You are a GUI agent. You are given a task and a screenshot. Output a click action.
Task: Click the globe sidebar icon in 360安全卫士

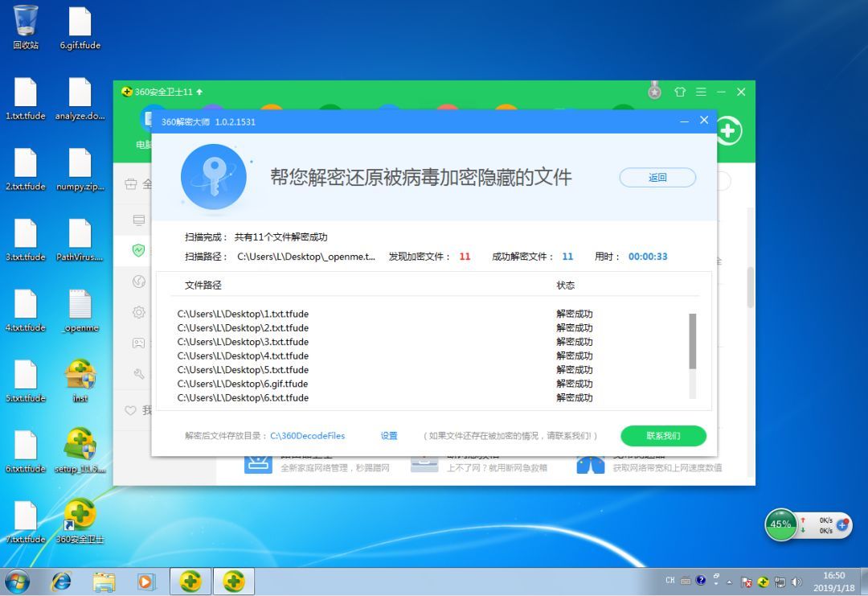click(x=138, y=282)
